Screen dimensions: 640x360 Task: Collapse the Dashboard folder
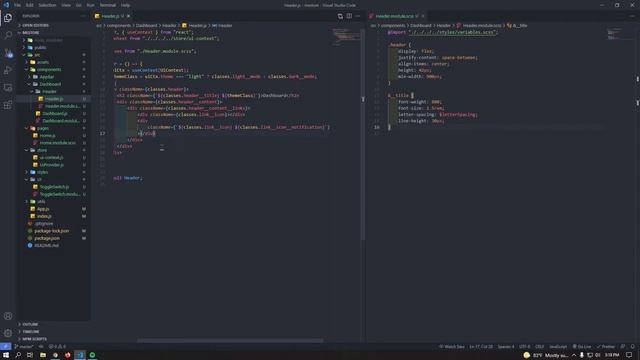[50, 84]
